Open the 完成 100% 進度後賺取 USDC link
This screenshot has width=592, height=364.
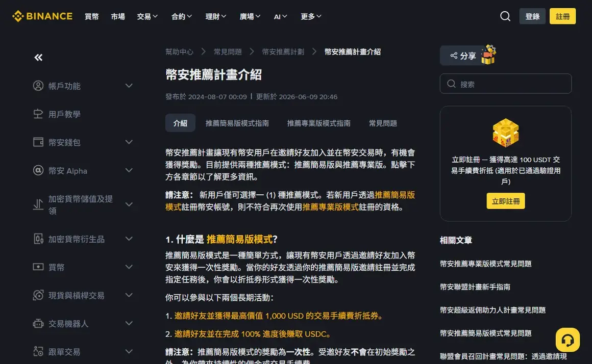coord(253,334)
